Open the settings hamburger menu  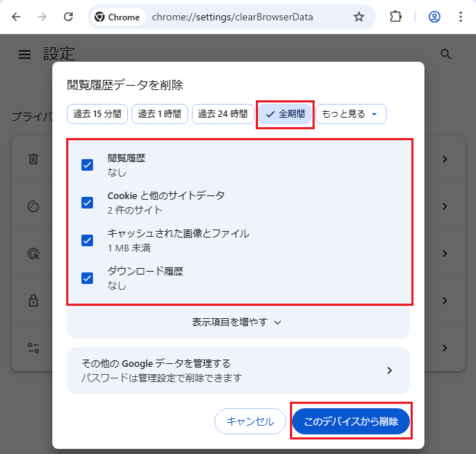(x=25, y=54)
